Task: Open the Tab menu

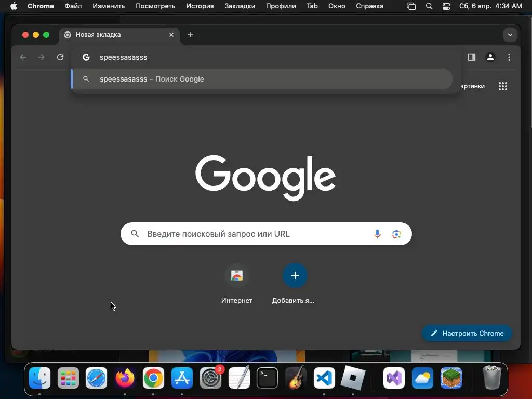Action: pyautogui.click(x=312, y=6)
